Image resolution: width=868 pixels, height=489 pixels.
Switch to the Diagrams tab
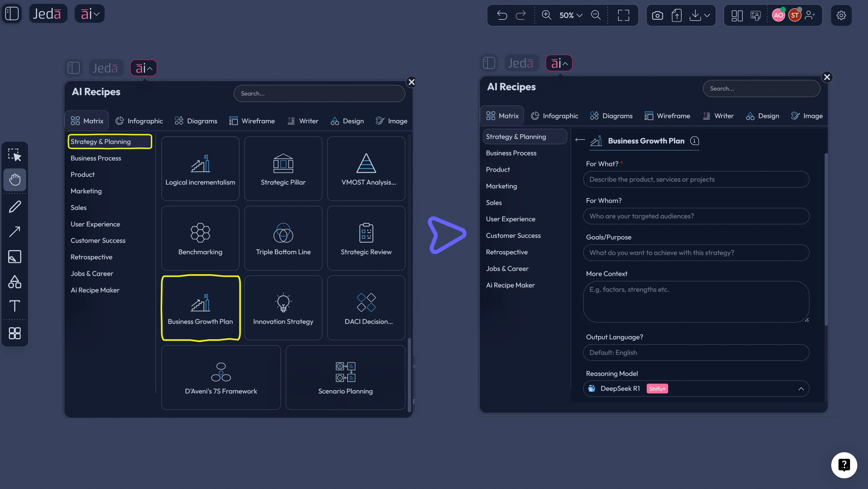pos(195,121)
